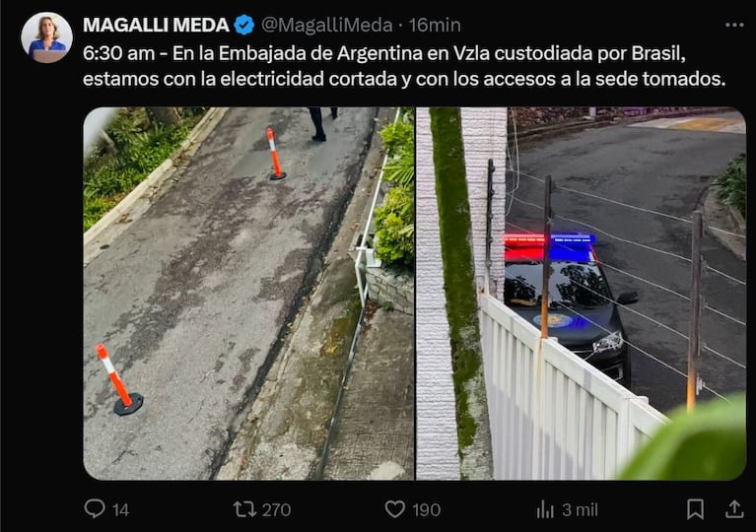756x532 pixels.
Task: Click the 14 replies count
Action: tap(120, 510)
